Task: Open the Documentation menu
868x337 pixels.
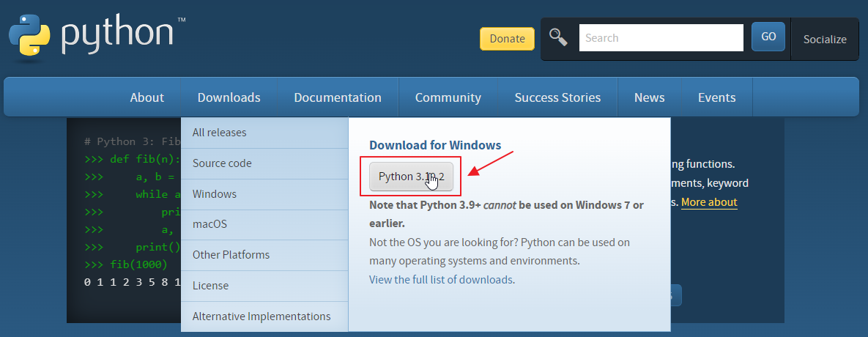Action: [x=338, y=97]
